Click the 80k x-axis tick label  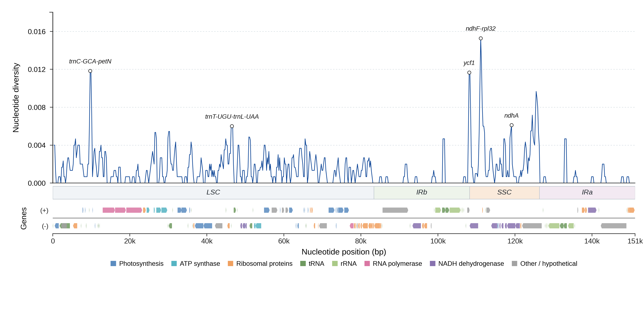pos(361,241)
